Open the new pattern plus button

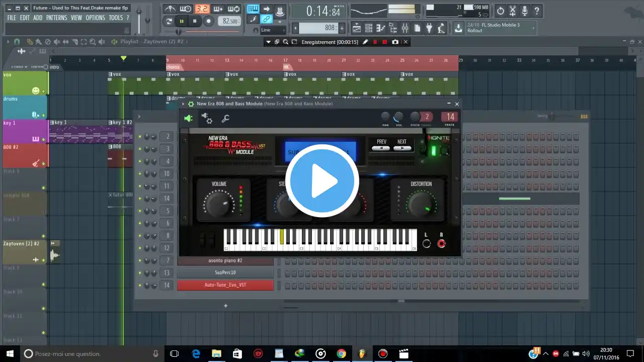(342, 28)
